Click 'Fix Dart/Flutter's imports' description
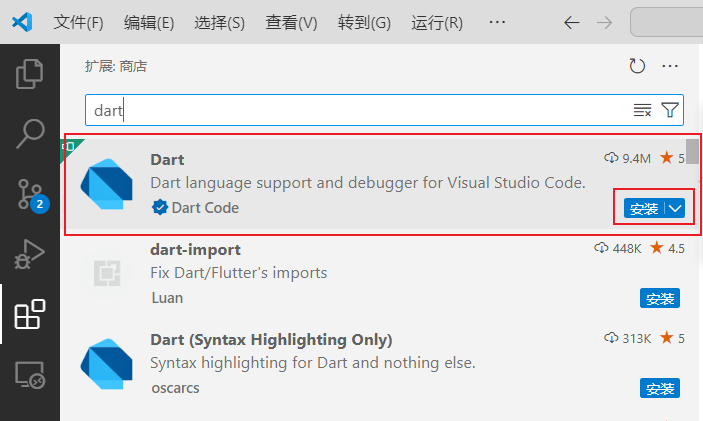The width and height of the screenshot is (703, 421). point(239,273)
